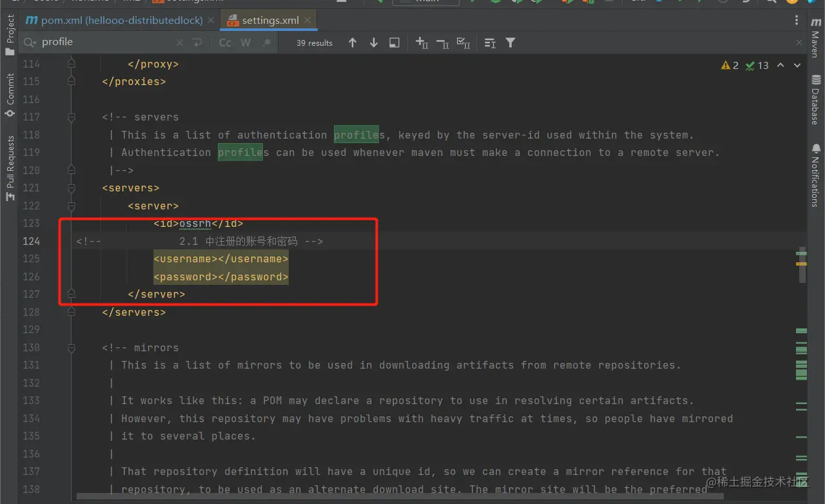Viewport: 825px width, 504px height.
Task: Collapse the <servers> element at line 121
Action: [x=72, y=188]
